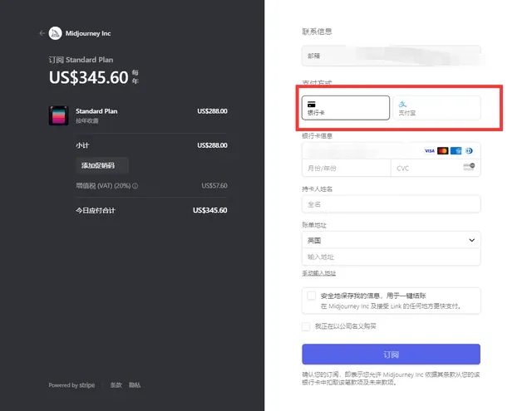Focus the 月份/年份 expiry date field
532x411 pixels.
pyautogui.click(x=346, y=168)
